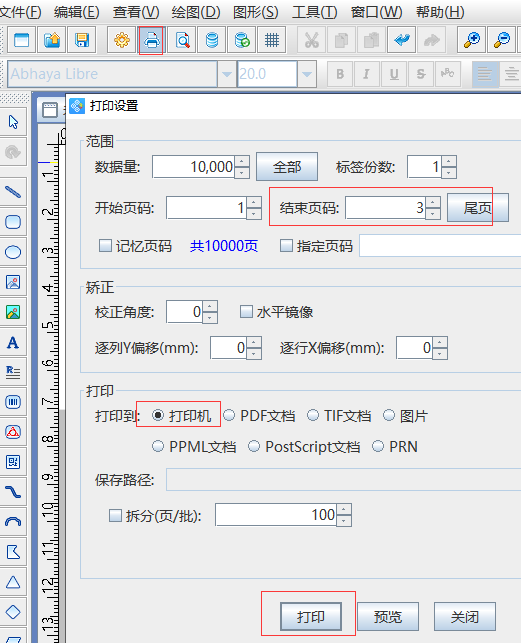Open file with the folder icon
Screen dimensions: 521x643
(x=52, y=40)
